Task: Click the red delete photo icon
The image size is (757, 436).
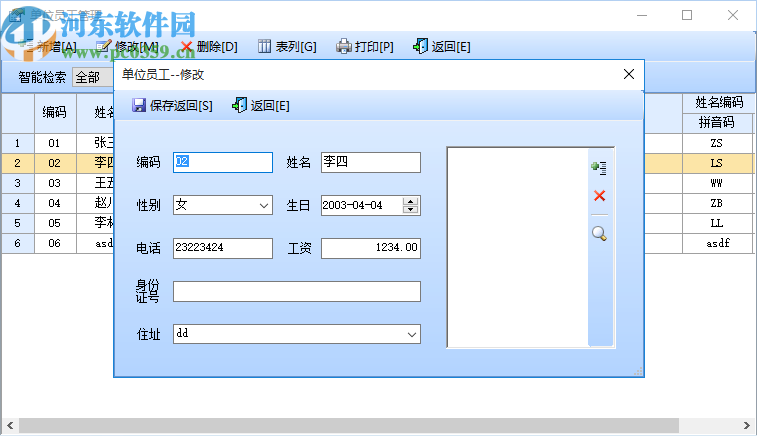Action: (599, 196)
